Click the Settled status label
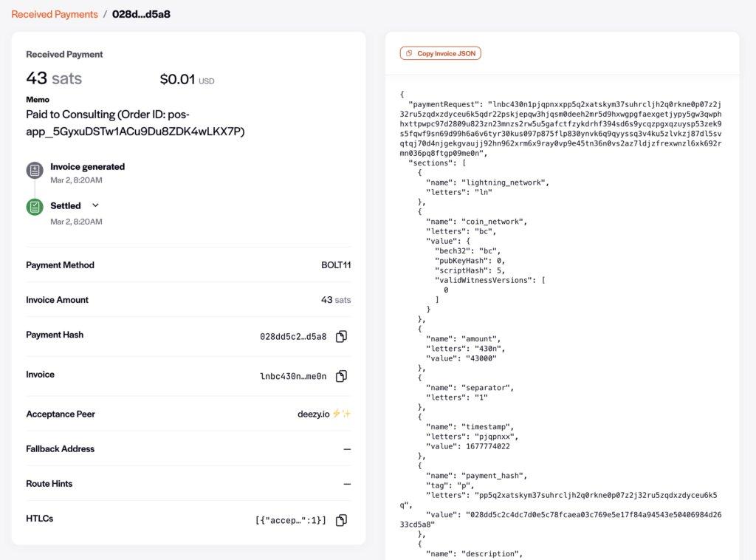Image resolution: width=756 pixels, height=560 pixels. click(66, 205)
